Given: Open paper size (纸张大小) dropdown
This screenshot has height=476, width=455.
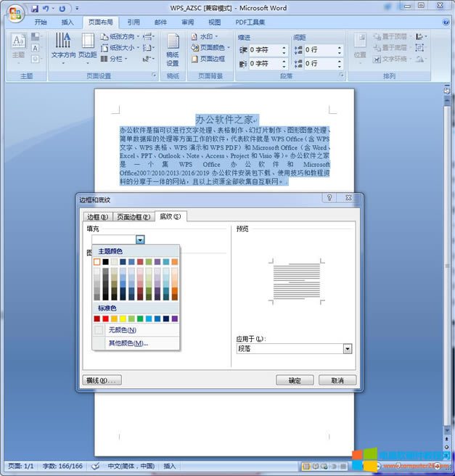Looking at the screenshot, I should click(120, 48).
